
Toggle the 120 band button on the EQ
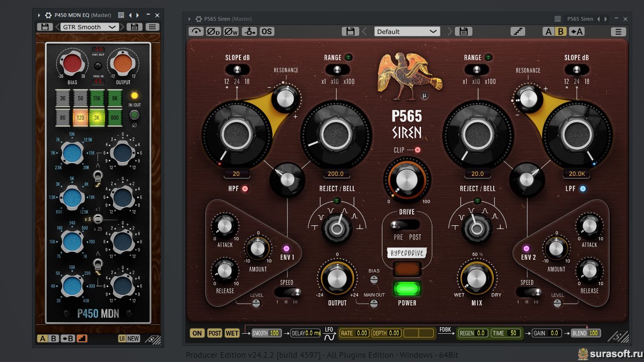(x=80, y=117)
